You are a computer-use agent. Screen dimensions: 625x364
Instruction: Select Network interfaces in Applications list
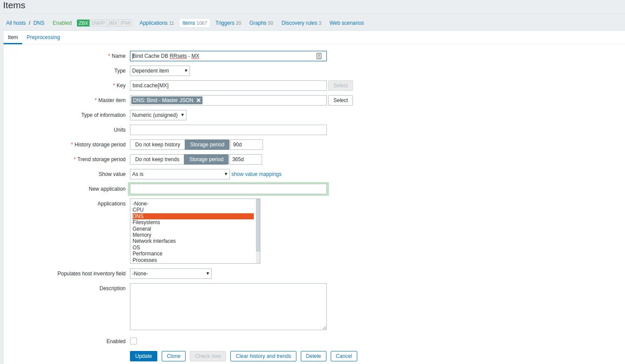(x=193, y=241)
